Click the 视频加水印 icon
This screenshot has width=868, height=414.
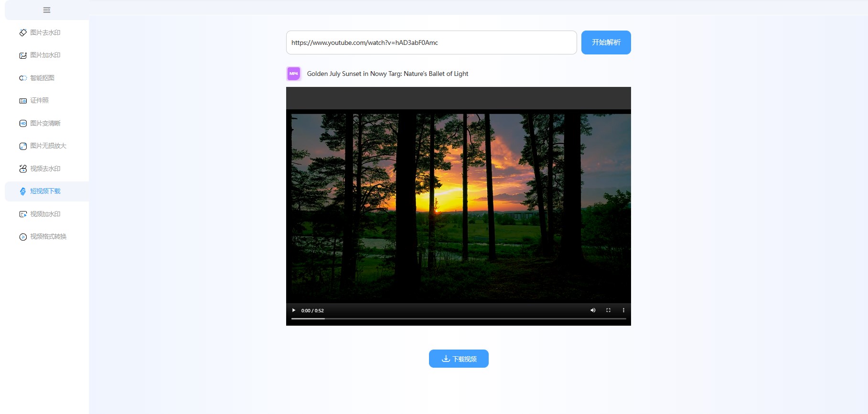pyautogui.click(x=23, y=214)
